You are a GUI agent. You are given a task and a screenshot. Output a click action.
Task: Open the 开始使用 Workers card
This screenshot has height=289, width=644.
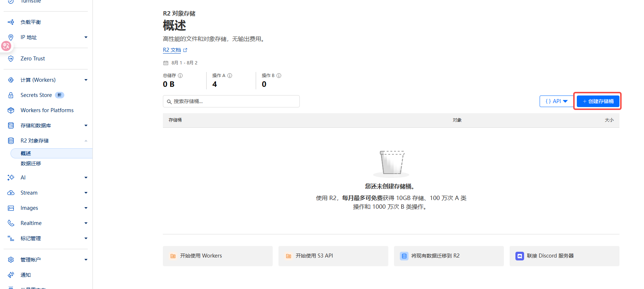coord(217,256)
